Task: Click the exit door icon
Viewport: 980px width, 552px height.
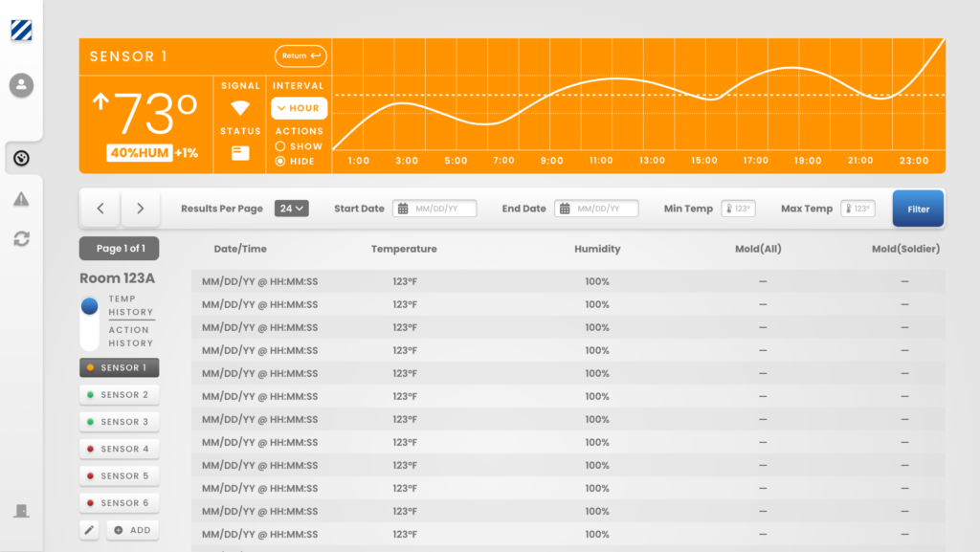Action: [x=21, y=511]
